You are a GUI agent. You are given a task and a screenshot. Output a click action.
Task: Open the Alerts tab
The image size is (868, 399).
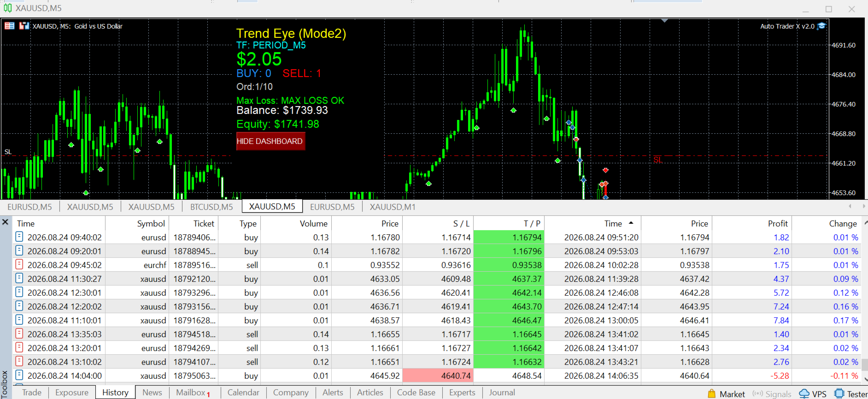pyautogui.click(x=333, y=393)
